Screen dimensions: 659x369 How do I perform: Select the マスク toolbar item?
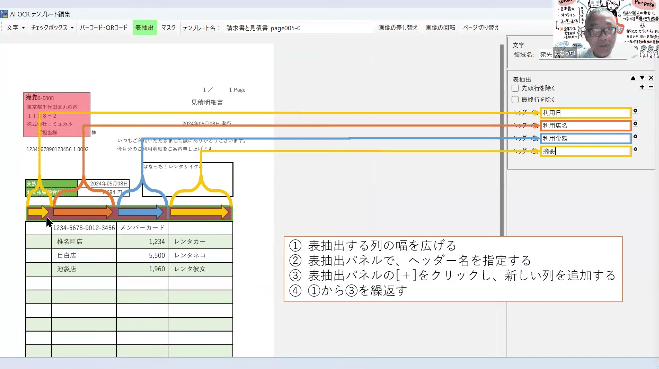tap(169, 28)
